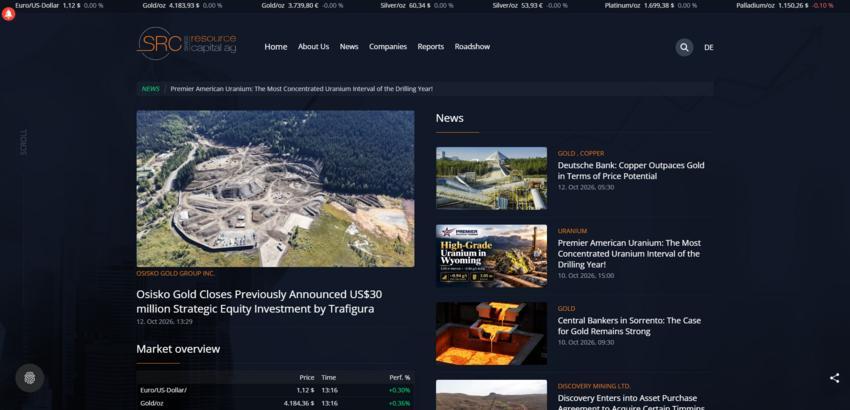Click Silver/oz 60,34 $ in top ticker
This screenshot has height=410, width=850.
[416, 5]
